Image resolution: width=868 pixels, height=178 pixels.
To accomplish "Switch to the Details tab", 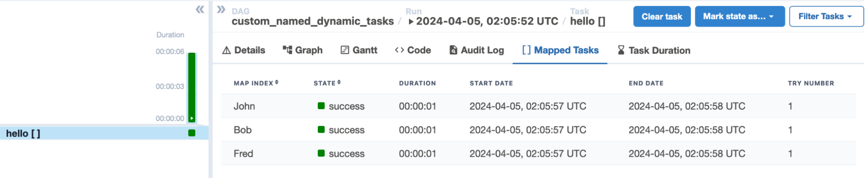I will [244, 50].
